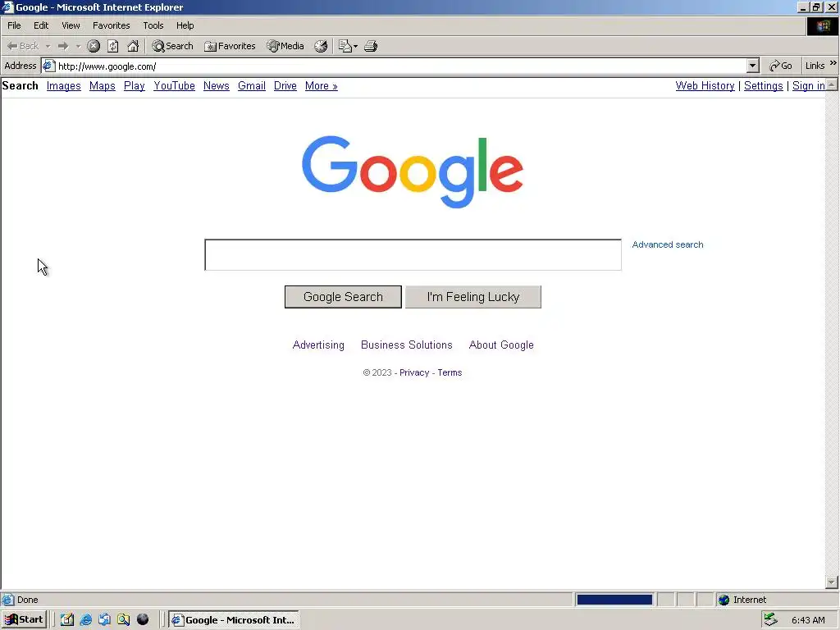Click the IE icon beside Done in status bar

coord(7,600)
